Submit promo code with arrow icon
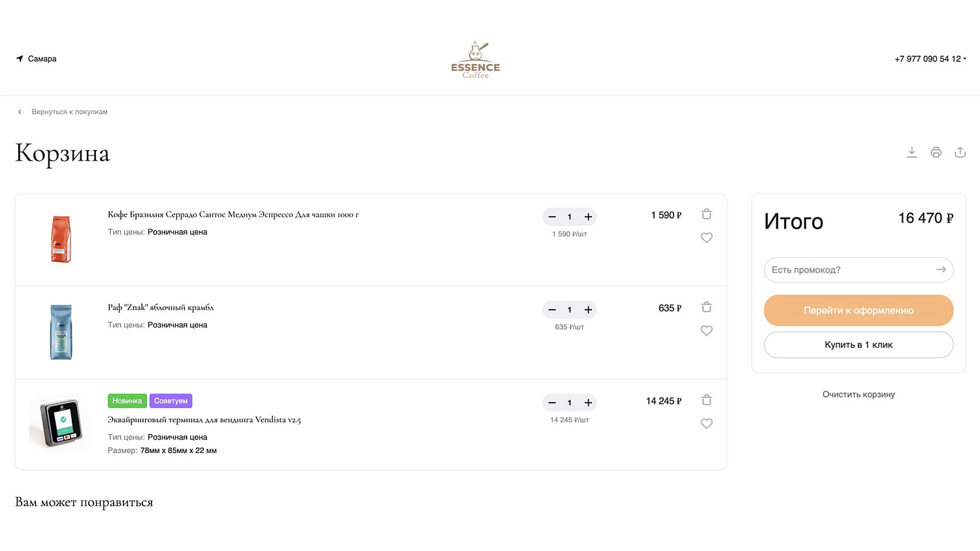 tap(941, 270)
